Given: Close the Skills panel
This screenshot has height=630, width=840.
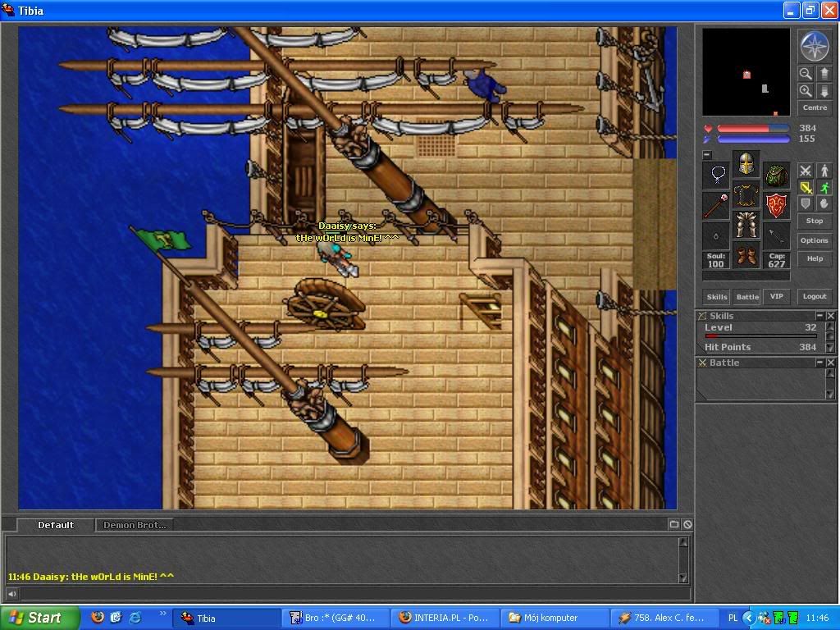Looking at the screenshot, I should click(x=830, y=316).
